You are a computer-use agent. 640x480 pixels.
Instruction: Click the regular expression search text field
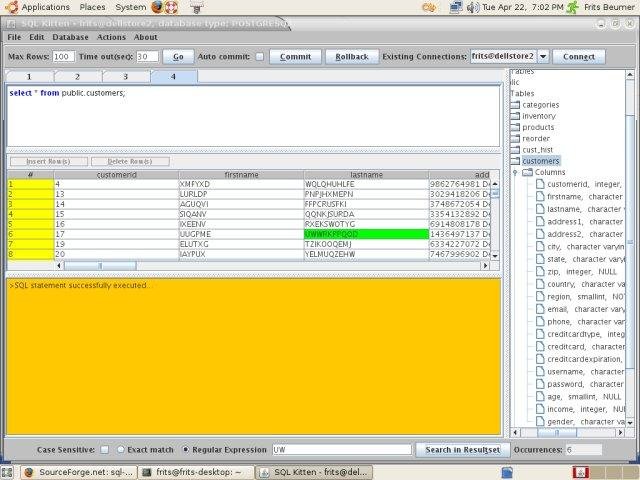click(341, 450)
